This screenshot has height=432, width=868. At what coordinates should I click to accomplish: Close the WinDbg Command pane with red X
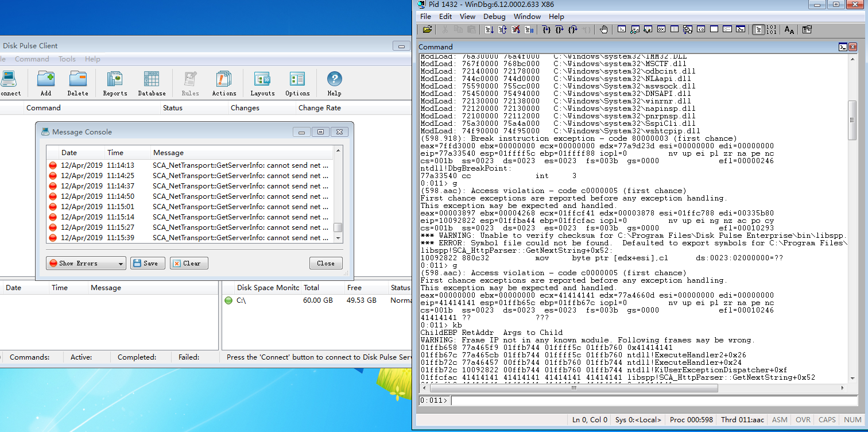click(854, 47)
